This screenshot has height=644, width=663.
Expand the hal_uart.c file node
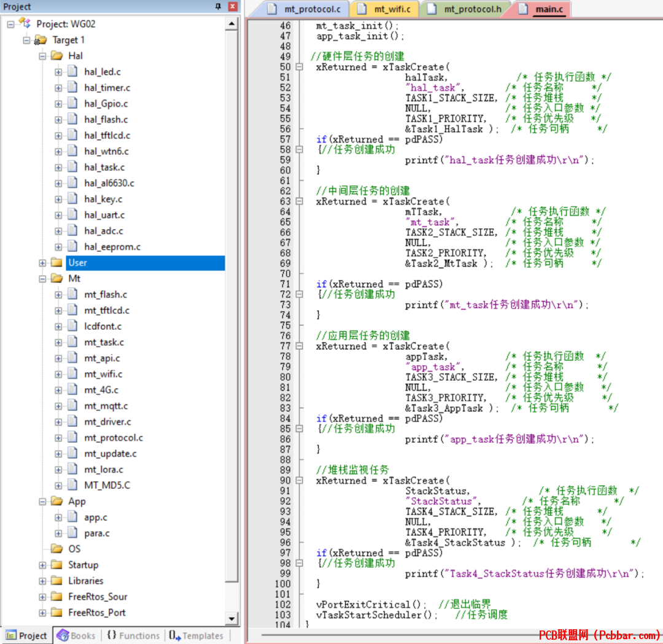point(58,215)
